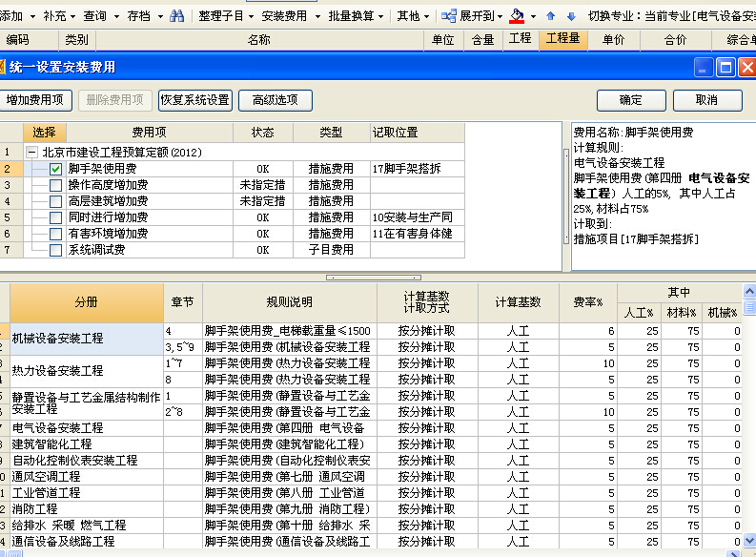Click the 10安装与生产同 position cell
756x557 pixels.
pos(418,217)
